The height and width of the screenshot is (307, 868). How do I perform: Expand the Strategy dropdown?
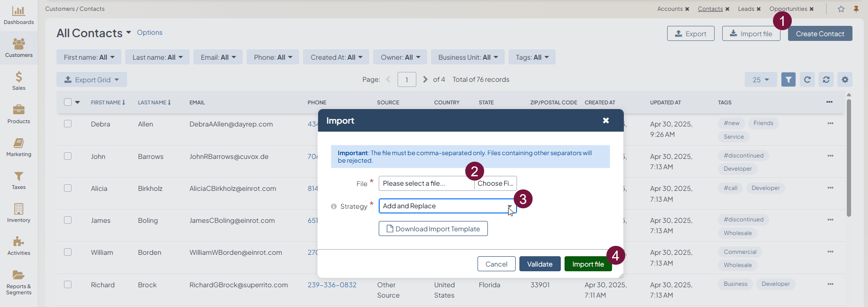(x=447, y=206)
